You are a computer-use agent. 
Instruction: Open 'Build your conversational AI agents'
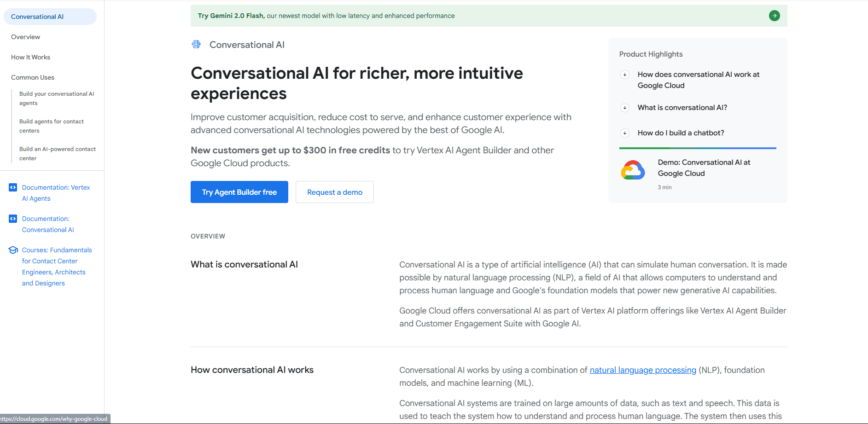tap(57, 99)
